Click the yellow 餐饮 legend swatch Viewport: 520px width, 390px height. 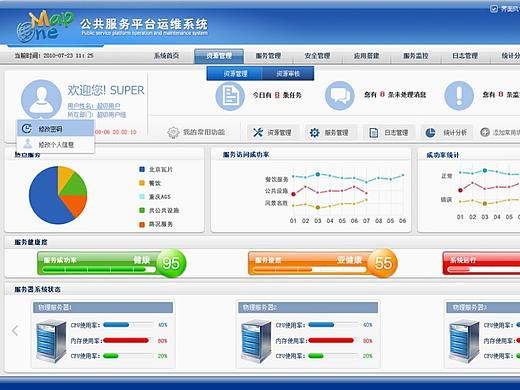[x=142, y=183]
